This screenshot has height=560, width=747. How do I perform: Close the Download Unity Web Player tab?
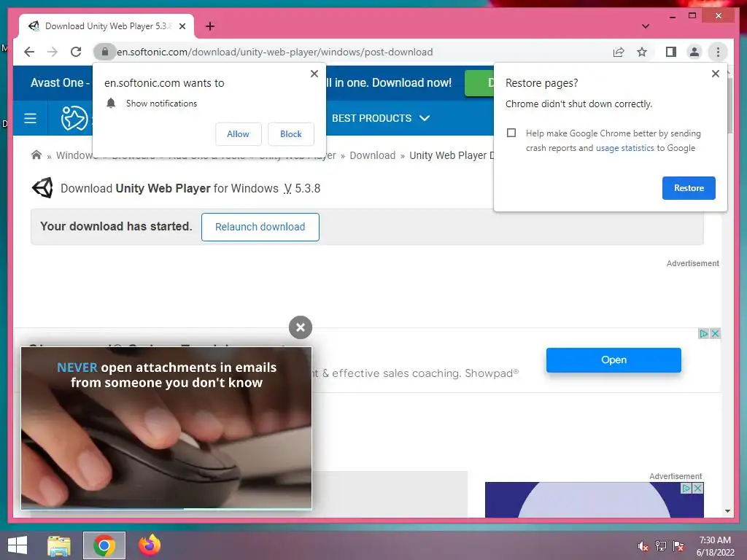point(182,26)
